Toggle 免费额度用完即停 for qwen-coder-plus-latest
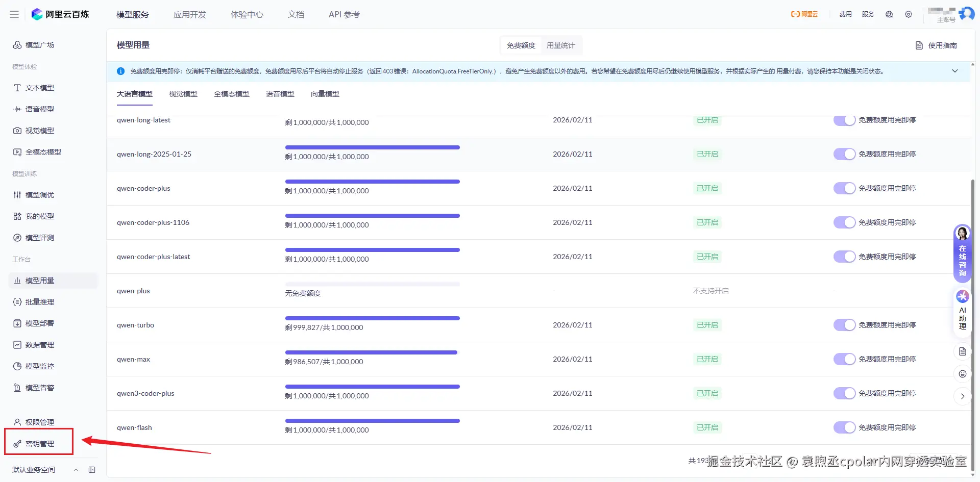Screen dimensions: 980x482 point(844,257)
